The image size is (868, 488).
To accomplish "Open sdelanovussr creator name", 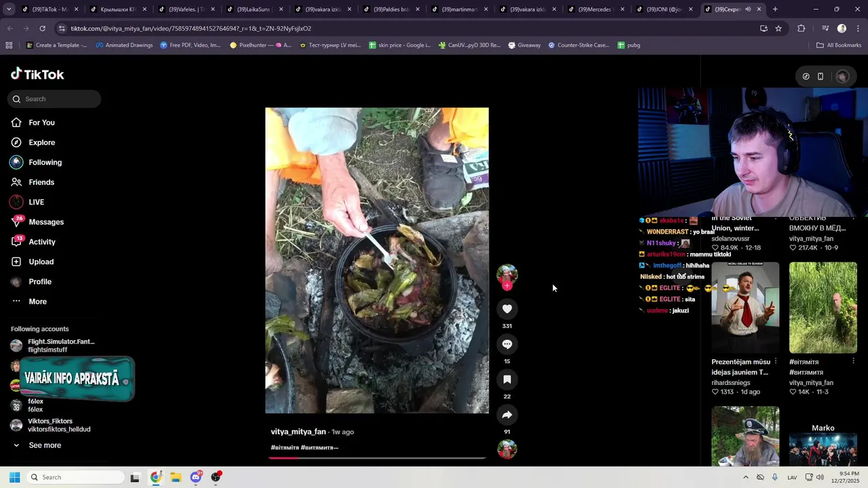I will pos(730,239).
